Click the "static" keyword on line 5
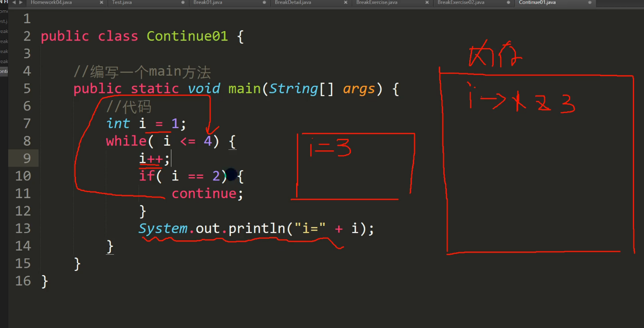The width and height of the screenshot is (644, 328). pos(155,89)
